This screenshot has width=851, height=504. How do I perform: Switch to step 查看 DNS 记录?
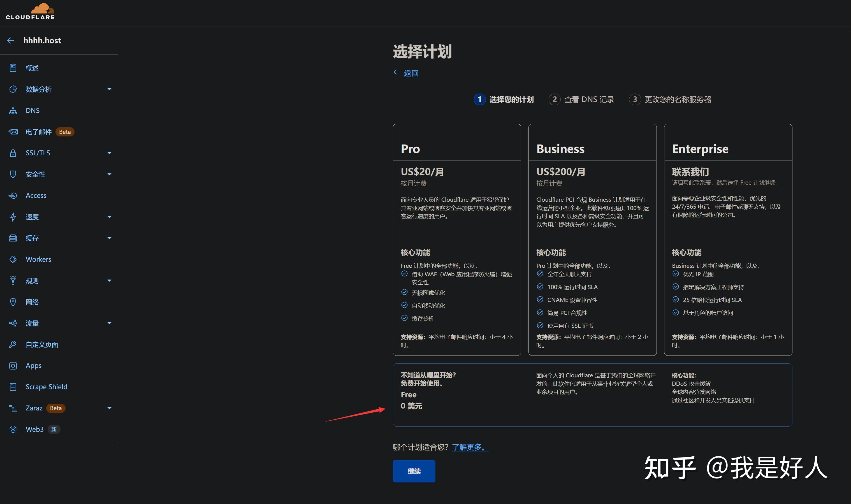click(589, 99)
